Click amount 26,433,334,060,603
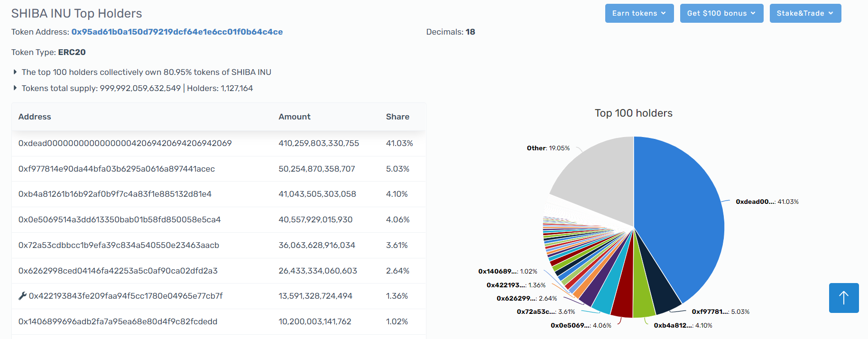This screenshot has width=868, height=339. [318, 271]
